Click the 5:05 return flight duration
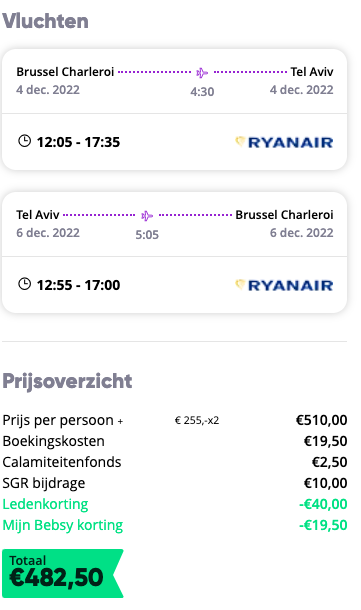361x610 pixels. [x=147, y=235]
